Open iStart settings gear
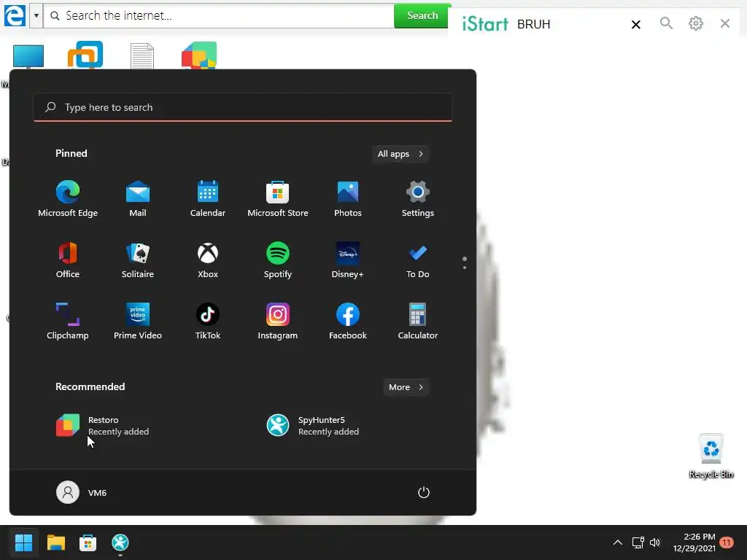 click(x=695, y=23)
